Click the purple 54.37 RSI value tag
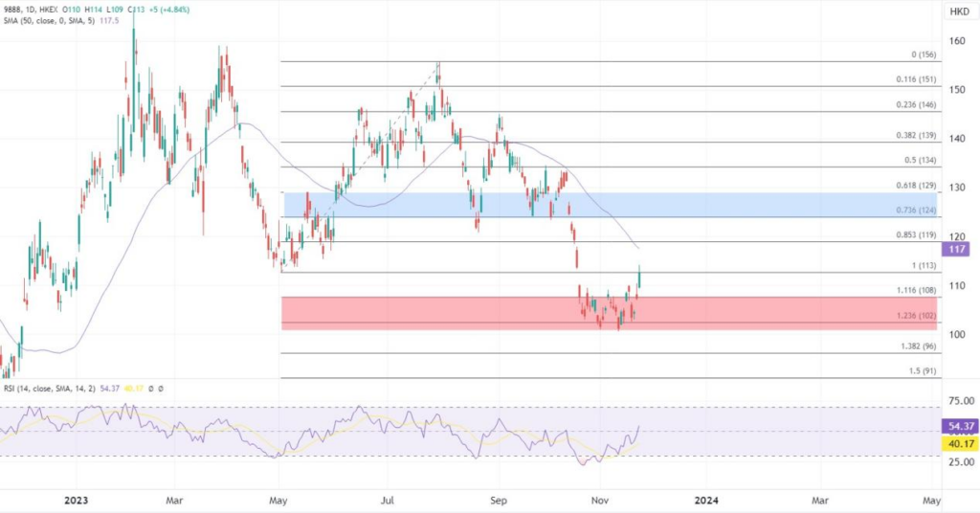This screenshot has height=513, width=980. [x=959, y=424]
